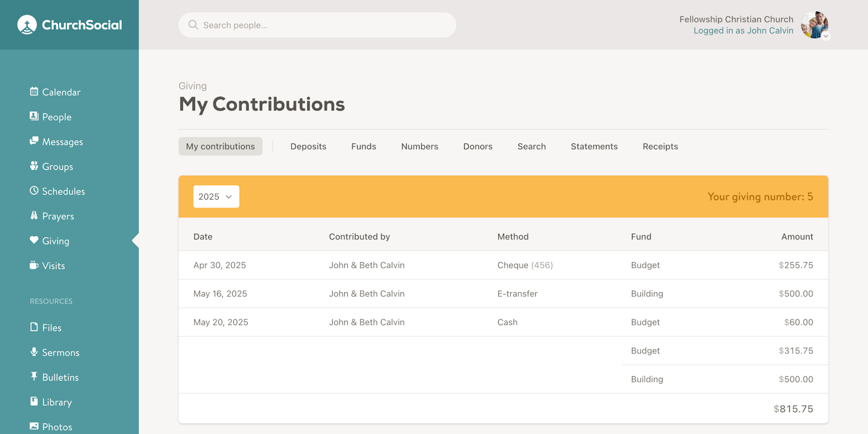Screen dimensions: 868x434
Task: Expand the profile menu via the avatar chevron
Action: coord(825,36)
